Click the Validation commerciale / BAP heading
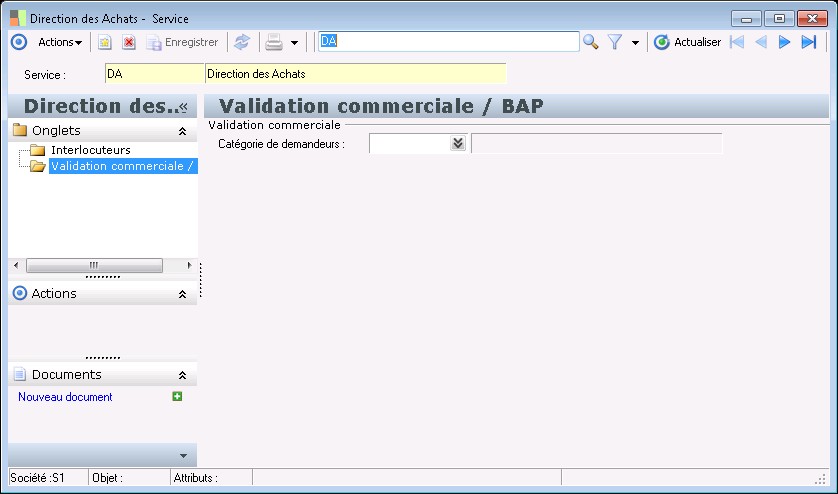The height and width of the screenshot is (494, 838). click(381, 106)
